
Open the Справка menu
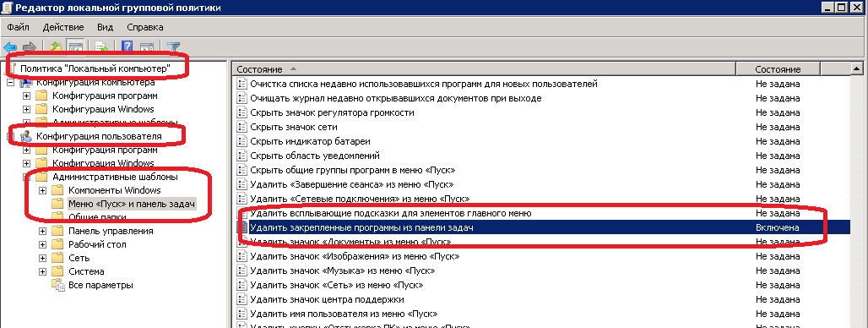[x=145, y=27]
